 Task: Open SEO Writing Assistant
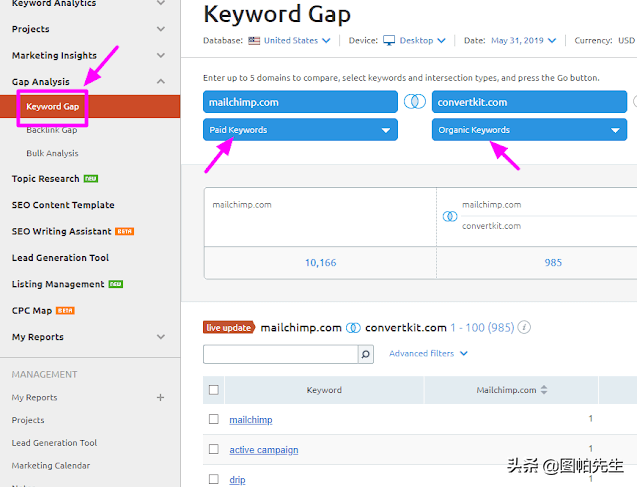61,231
